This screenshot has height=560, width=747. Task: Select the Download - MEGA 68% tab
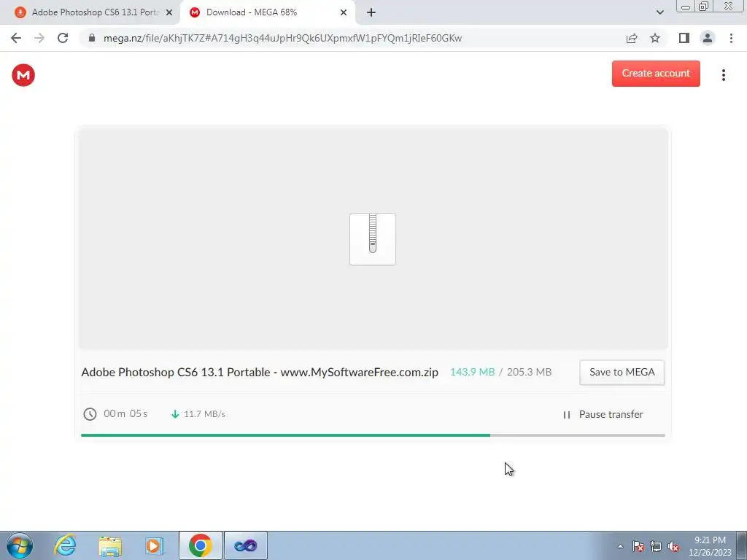[267, 12]
